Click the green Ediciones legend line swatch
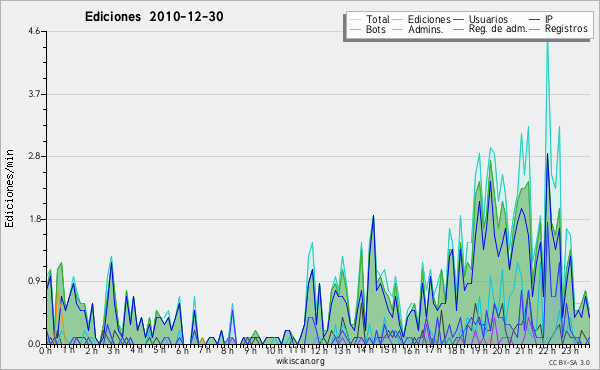The height and width of the screenshot is (370, 600). [397, 20]
